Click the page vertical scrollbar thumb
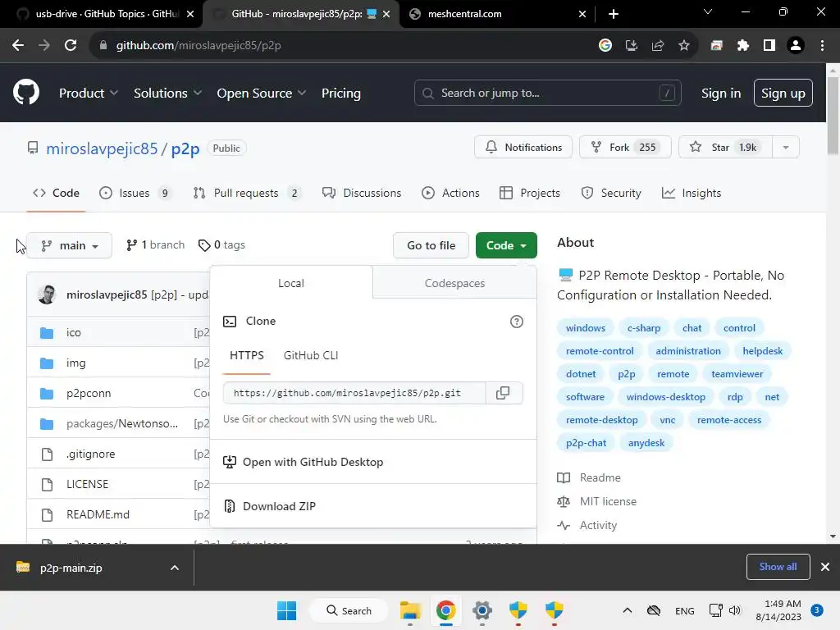 tap(833, 116)
